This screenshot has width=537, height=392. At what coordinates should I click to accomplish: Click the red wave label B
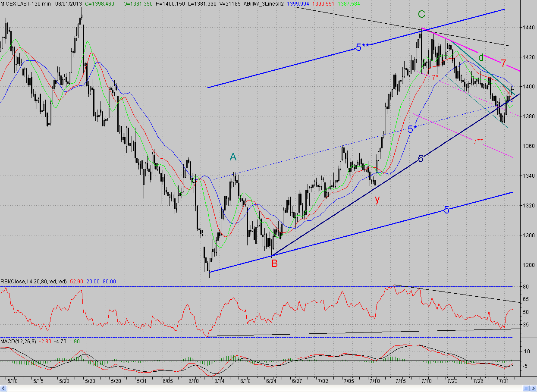(x=274, y=263)
